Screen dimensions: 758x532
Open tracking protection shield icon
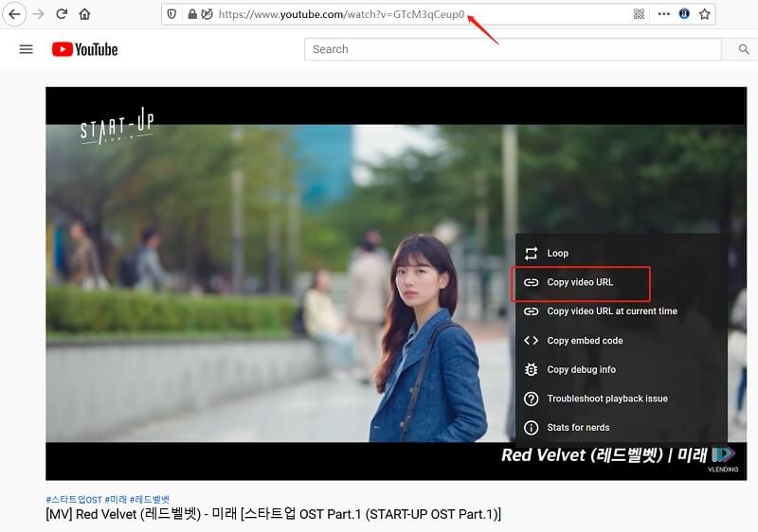(x=171, y=14)
